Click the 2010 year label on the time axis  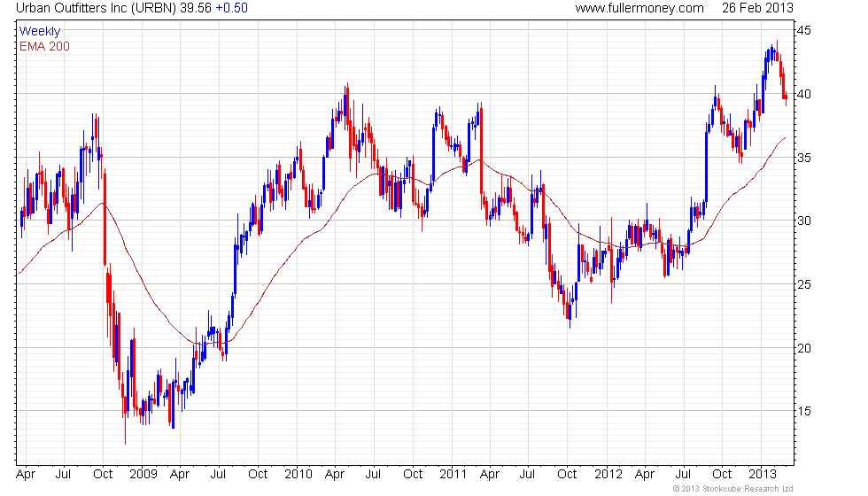point(298,475)
